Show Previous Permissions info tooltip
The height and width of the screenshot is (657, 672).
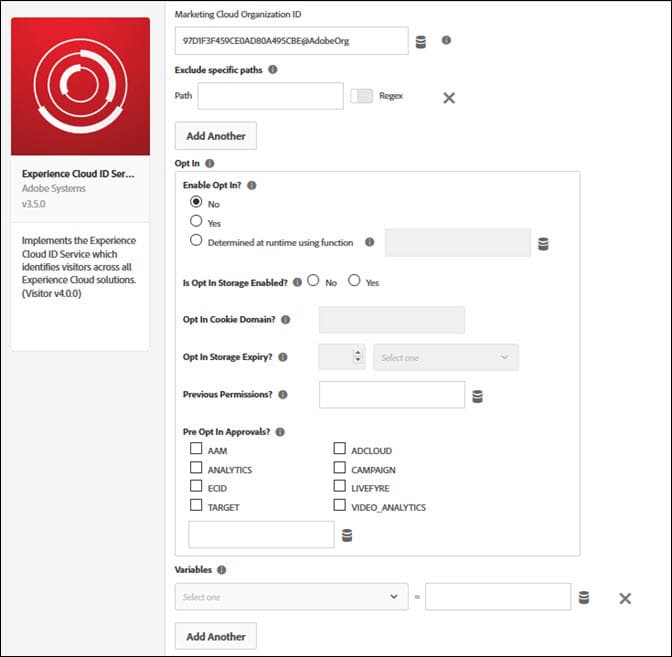click(282, 394)
